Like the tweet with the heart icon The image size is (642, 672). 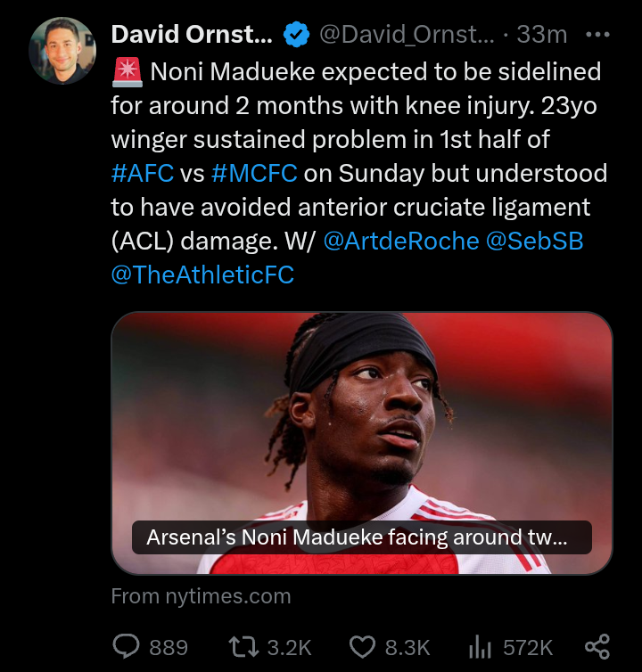(362, 646)
